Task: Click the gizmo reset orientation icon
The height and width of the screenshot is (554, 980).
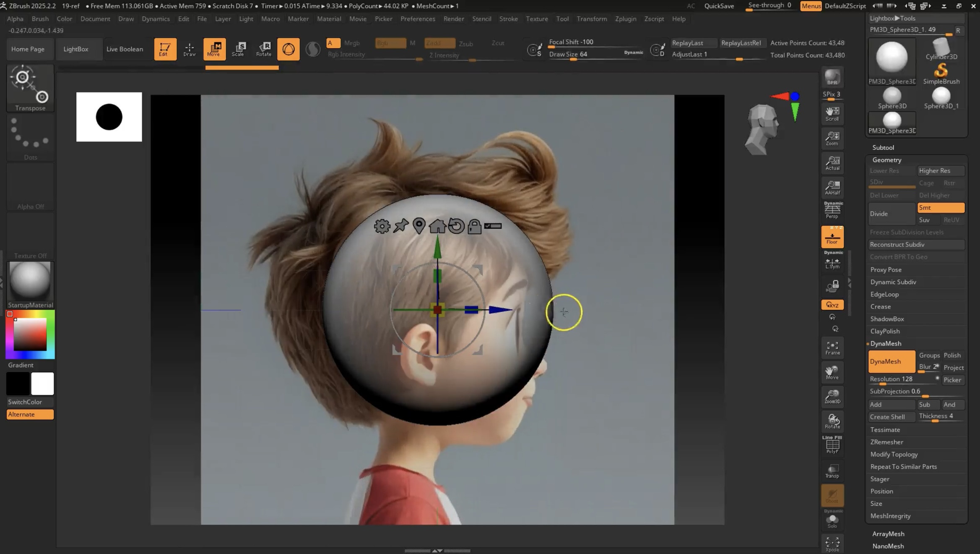Action: coord(456,226)
